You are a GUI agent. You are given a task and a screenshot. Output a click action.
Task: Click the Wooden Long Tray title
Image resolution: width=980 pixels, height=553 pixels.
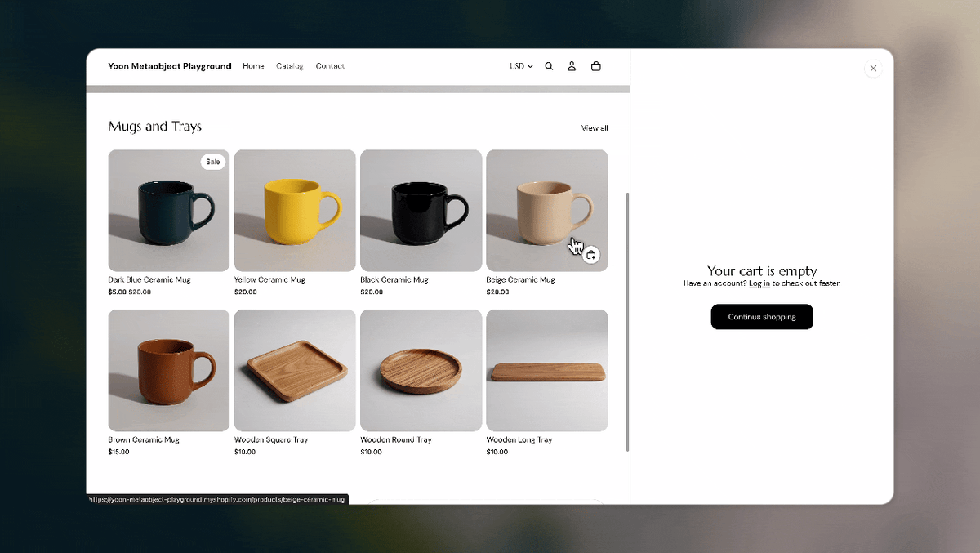pos(519,440)
